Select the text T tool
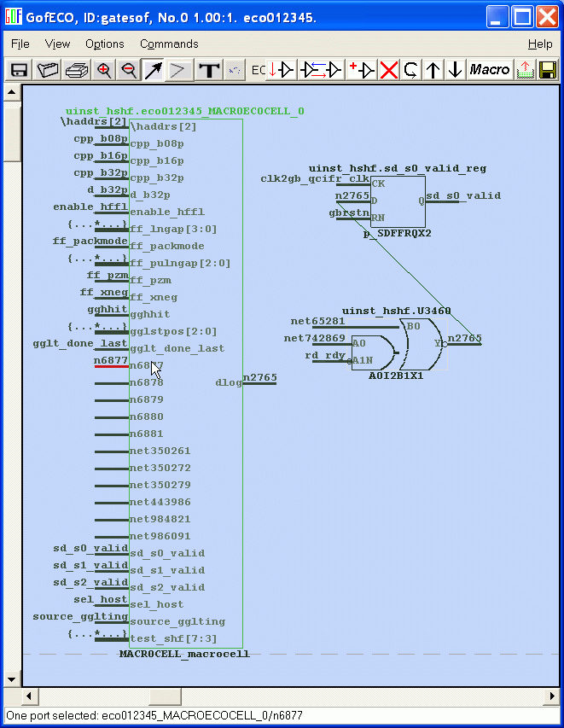Image resolution: width=564 pixels, height=728 pixels. [208, 70]
